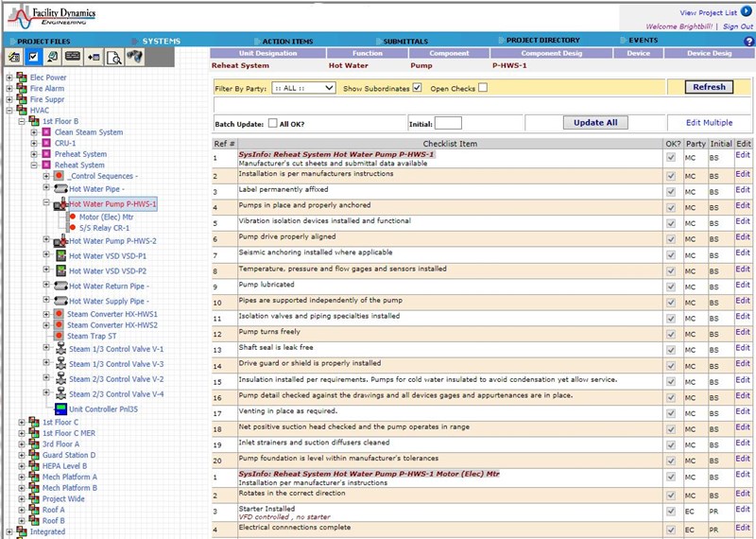
Task: Collapse the 1st Floor B node
Action: click(22, 121)
